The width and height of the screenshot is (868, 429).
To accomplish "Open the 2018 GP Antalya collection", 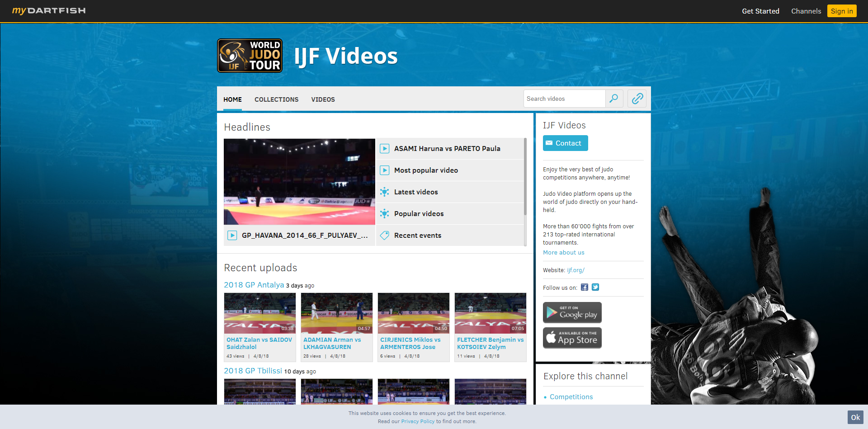I will [254, 285].
